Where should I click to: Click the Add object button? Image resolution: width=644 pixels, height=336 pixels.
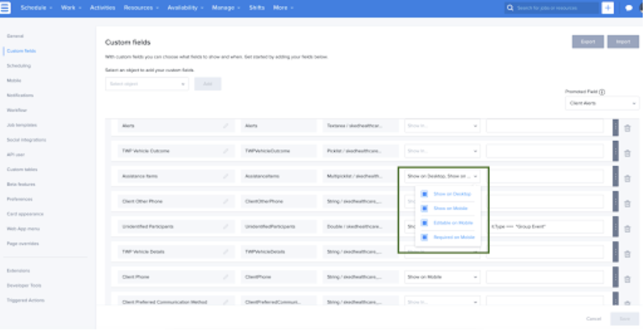point(208,84)
